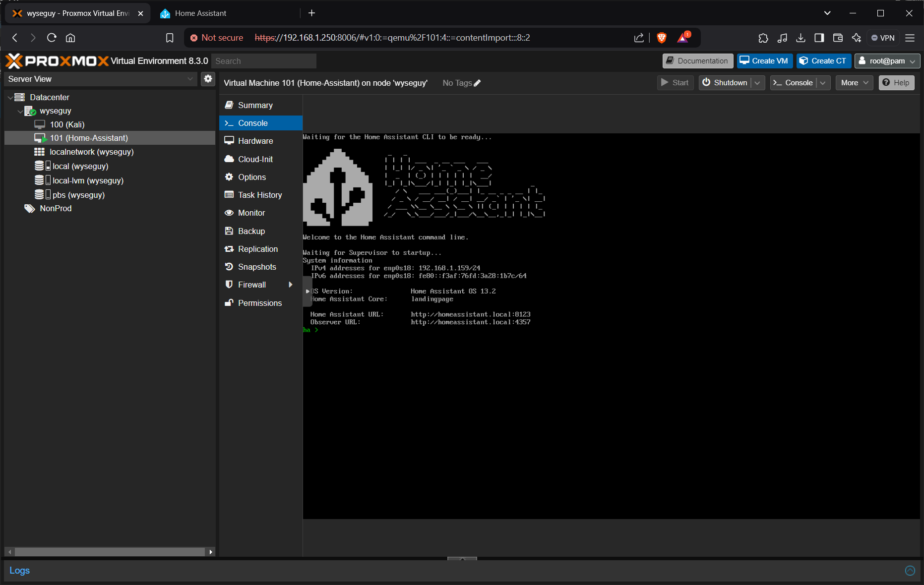
Task: Expand the Shutdown dropdown arrow
Action: 757,83
